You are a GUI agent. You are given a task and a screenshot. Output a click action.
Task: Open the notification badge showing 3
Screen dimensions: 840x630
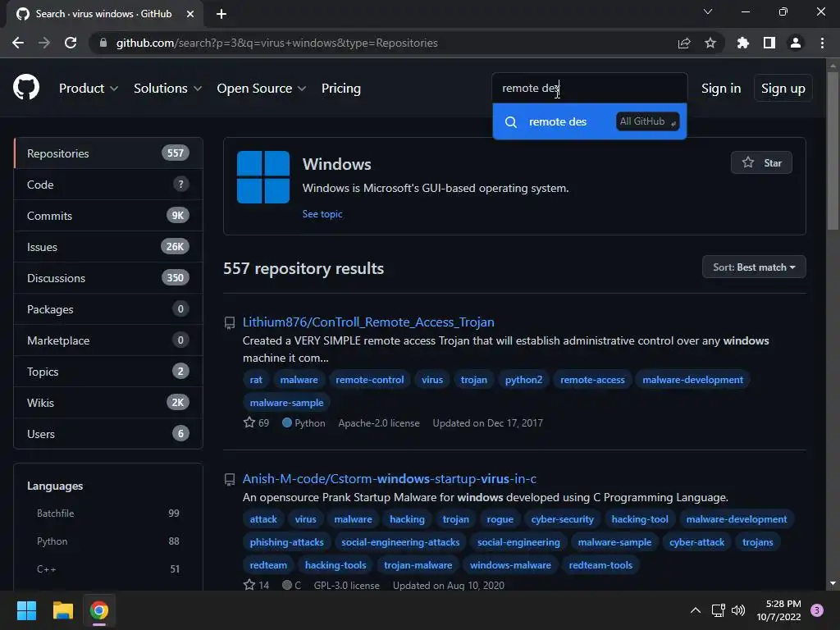click(x=817, y=610)
